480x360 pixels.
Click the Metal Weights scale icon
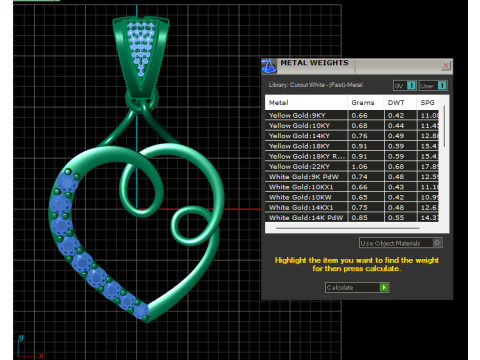click(x=269, y=66)
